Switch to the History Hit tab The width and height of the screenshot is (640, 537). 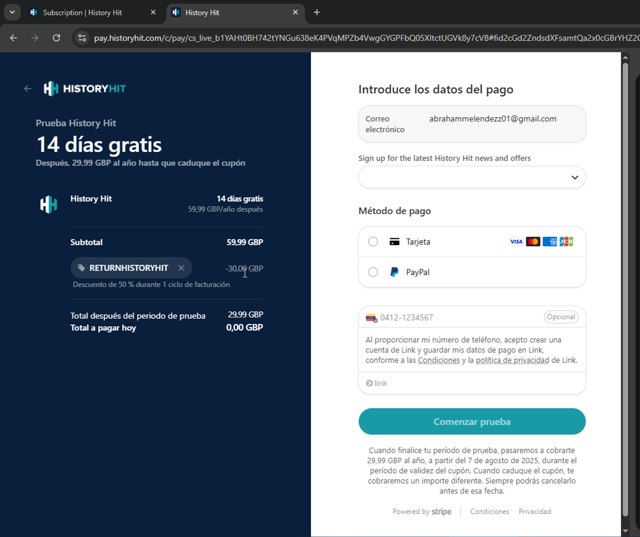202,13
